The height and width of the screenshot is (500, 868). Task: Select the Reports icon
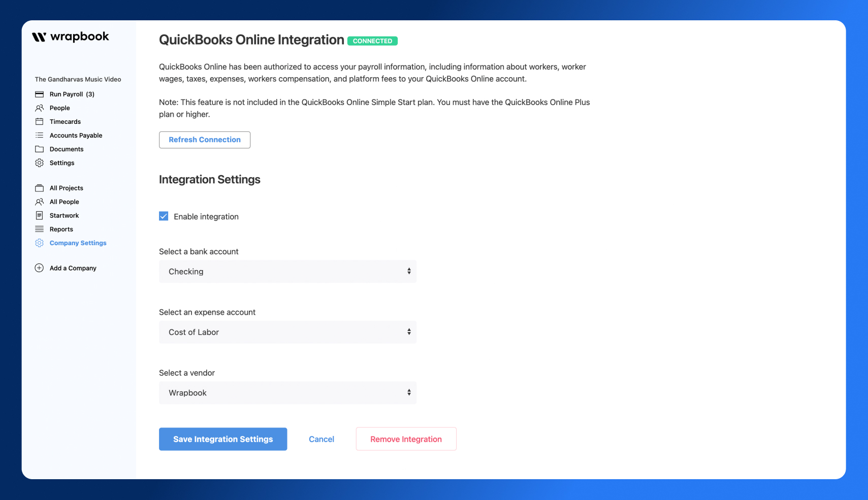39,229
